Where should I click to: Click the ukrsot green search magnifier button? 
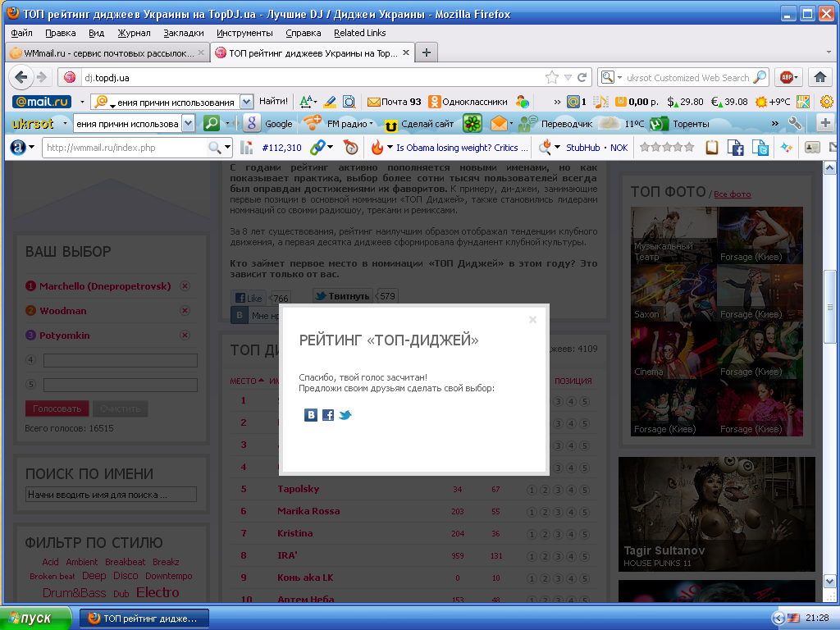coord(212,124)
